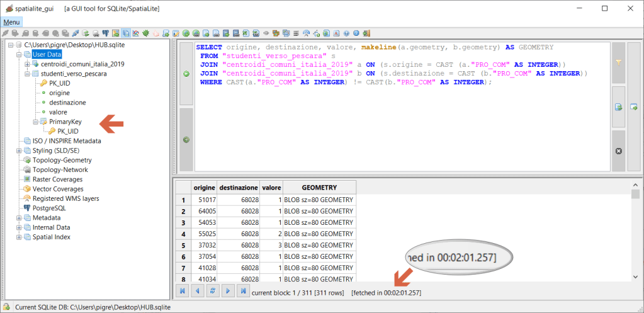Image resolution: width=644 pixels, height=313 pixels.
Task: Jump to the last result block
Action: click(242, 292)
